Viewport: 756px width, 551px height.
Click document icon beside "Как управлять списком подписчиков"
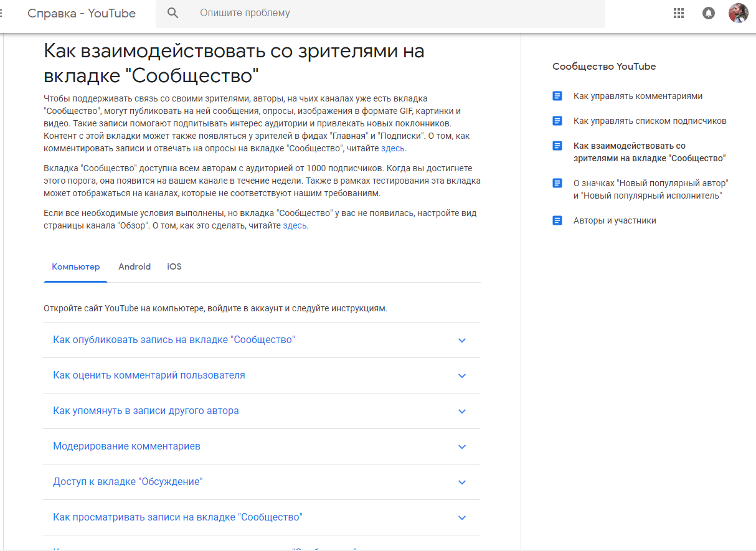pos(557,121)
